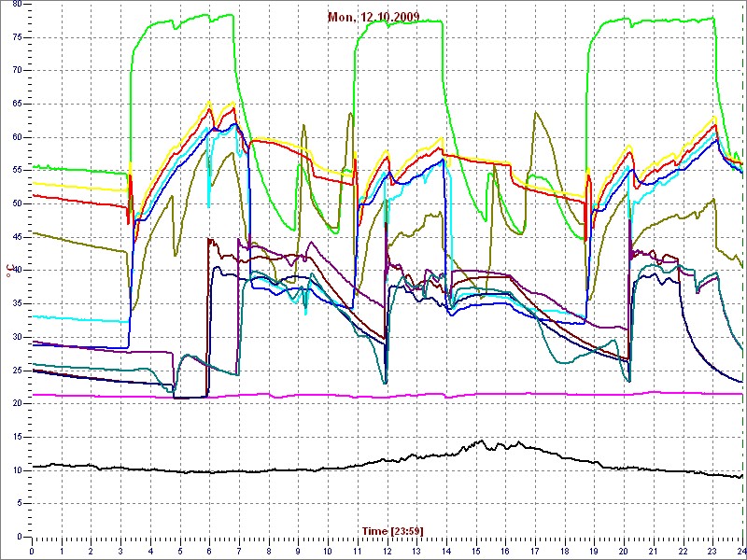Pick the 15 label on the temperature axis
Screen dimensions: 747x560
tap(17, 437)
